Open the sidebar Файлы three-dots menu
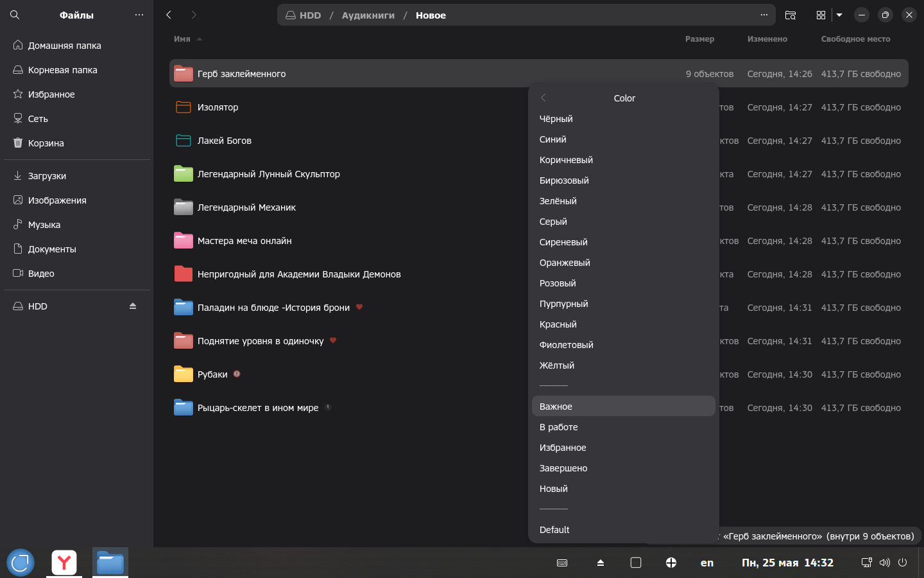This screenshot has width=924, height=578. 139,15
